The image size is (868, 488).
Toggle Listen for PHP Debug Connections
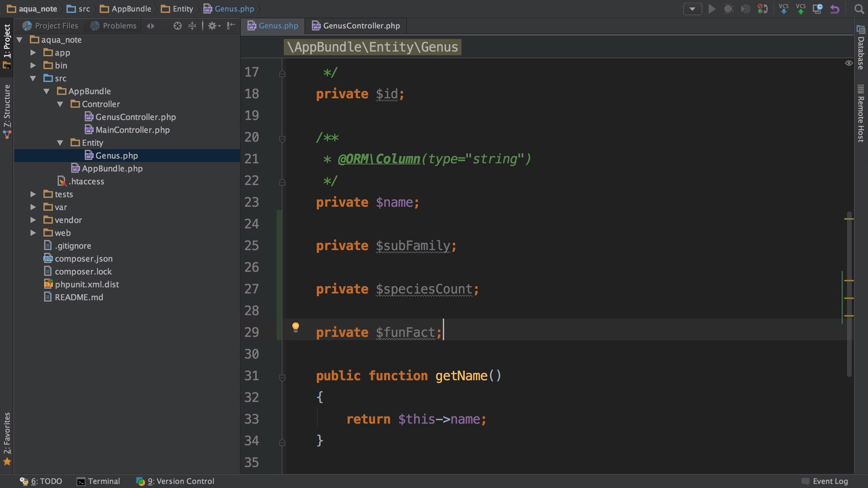tap(763, 9)
